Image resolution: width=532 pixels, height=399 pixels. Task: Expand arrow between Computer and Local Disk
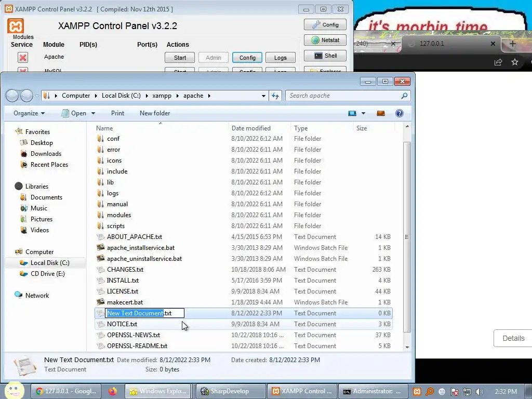[96, 96]
